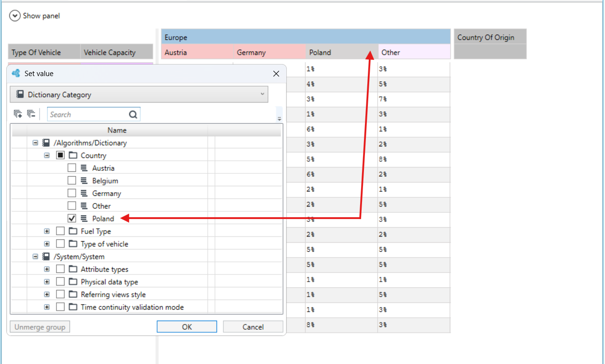Viewport: 605px width, 364px height.
Task: Confirm the dialog with OK
Action: coord(187,327)
